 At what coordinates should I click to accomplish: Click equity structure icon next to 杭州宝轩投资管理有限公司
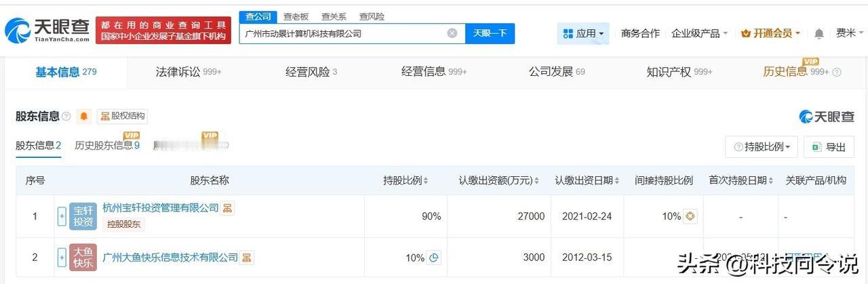(228, 208)
